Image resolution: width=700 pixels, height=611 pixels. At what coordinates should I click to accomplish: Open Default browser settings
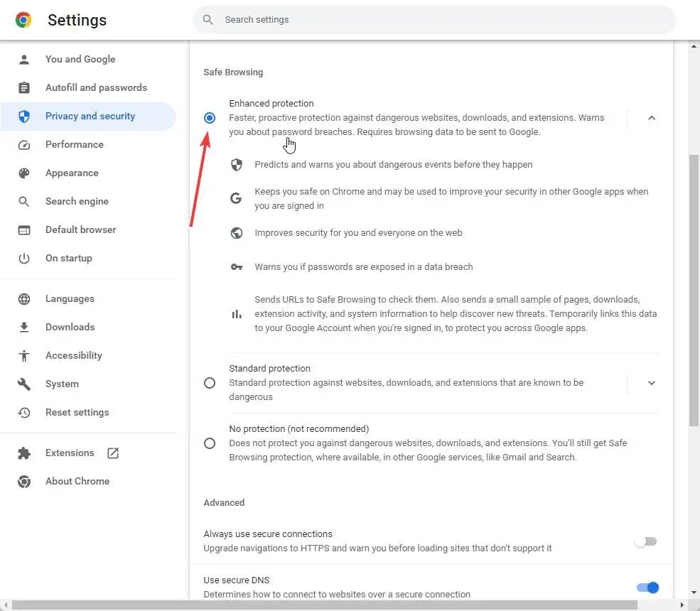88,230
